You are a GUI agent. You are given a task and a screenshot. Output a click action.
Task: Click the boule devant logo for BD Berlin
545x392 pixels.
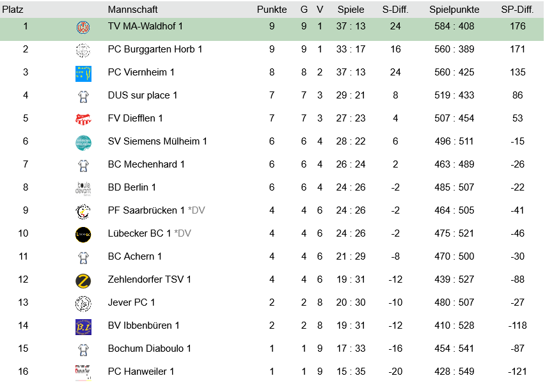click(83, 188)
